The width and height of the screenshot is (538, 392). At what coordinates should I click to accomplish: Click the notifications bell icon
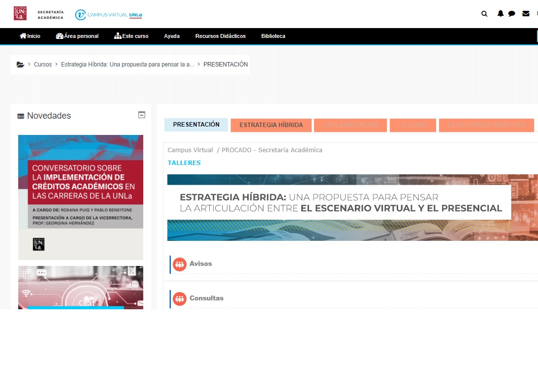[x=501, y=14]
